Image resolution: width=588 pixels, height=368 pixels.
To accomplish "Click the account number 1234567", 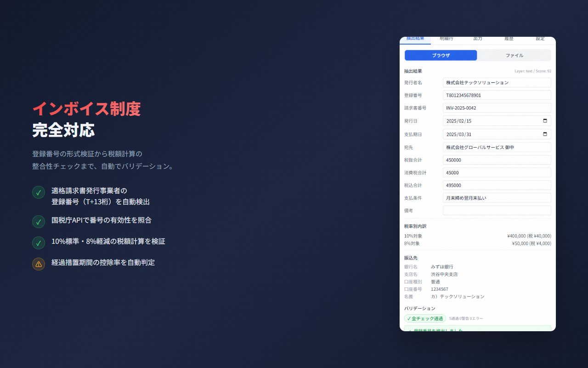I will [x=440, y=289].
